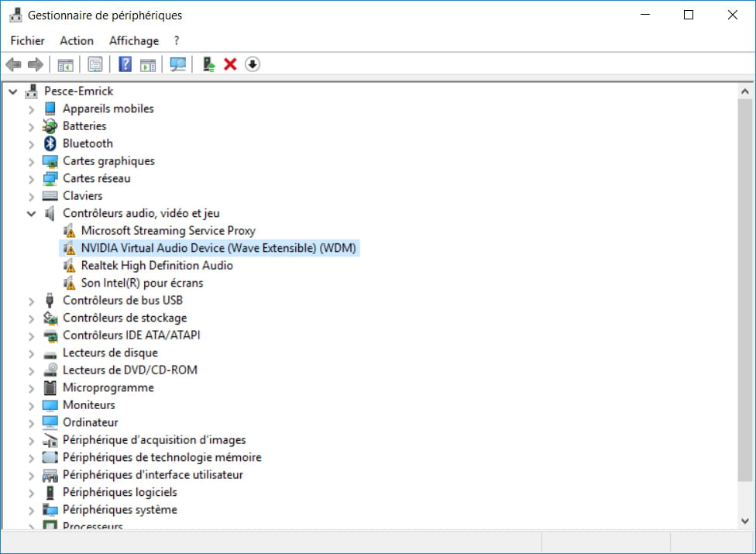Screen dimensions: 756x554
Task: Click the Périphérique d'acquisition d'images icon
Action: [50, 440]
